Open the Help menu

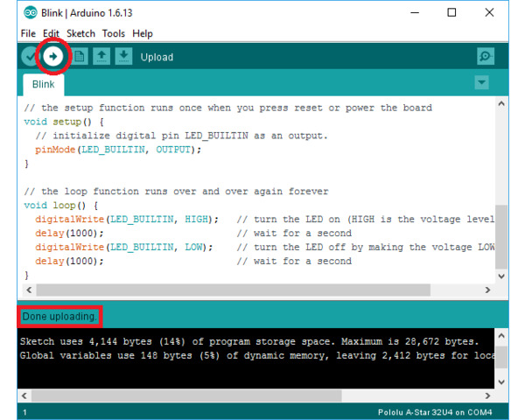[x=143, y=33]
